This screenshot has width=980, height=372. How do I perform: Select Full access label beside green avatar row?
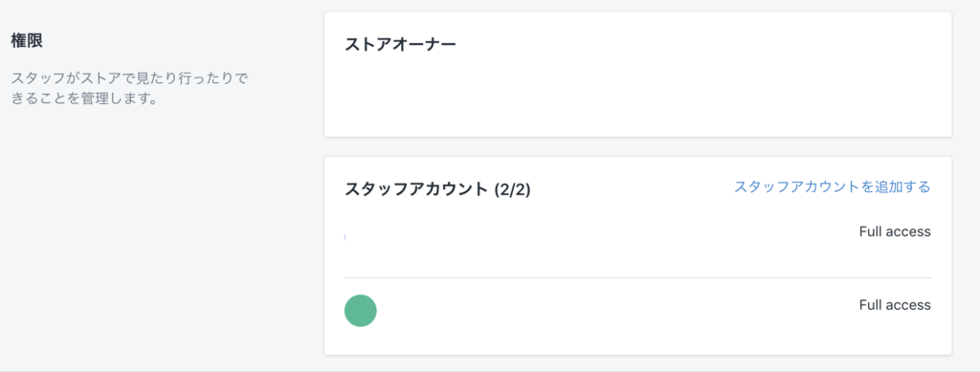895,305
